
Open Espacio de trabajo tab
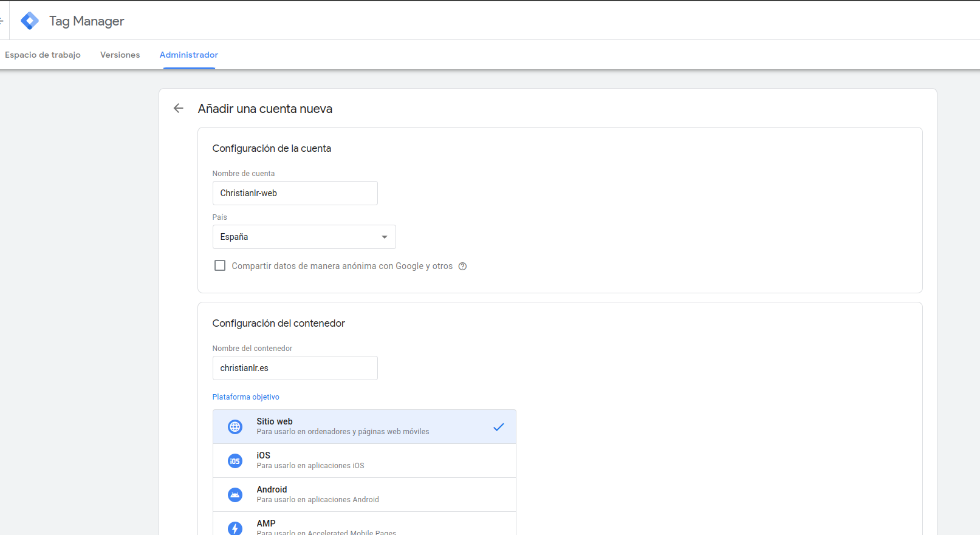pos(43,55)
